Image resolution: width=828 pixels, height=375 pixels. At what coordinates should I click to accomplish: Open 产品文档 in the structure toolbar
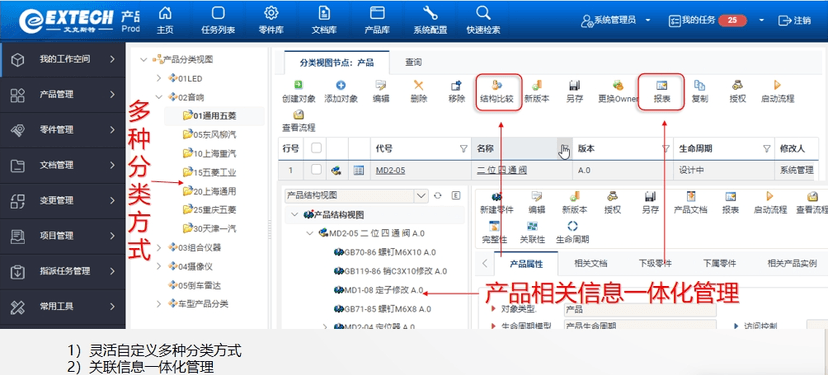click(x=690, y=203)
